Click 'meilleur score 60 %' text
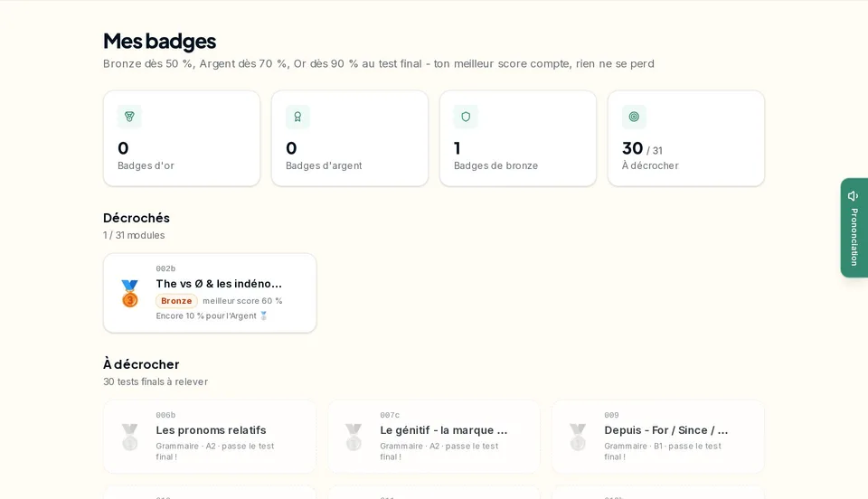The height and width of the screenshot is (499, 868). [x=242, y=301]
